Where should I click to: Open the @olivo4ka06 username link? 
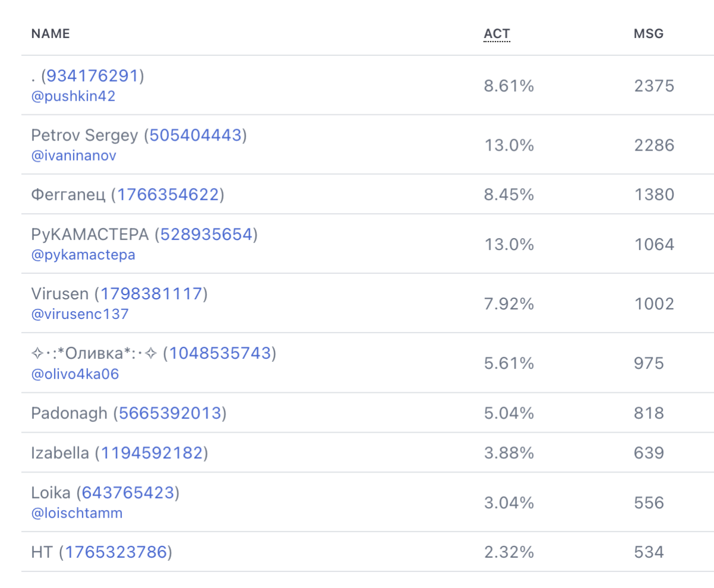75,374
